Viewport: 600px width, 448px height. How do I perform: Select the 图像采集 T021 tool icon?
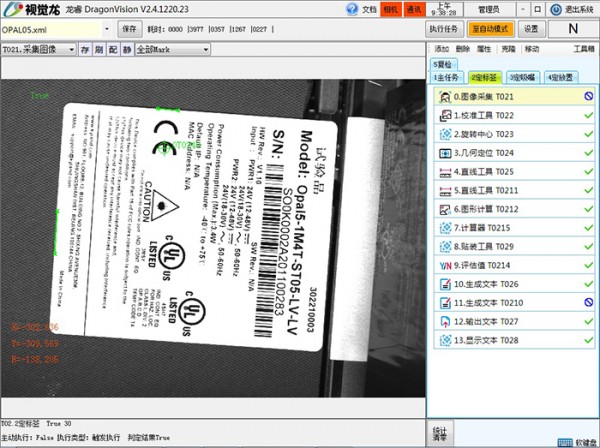445,97
